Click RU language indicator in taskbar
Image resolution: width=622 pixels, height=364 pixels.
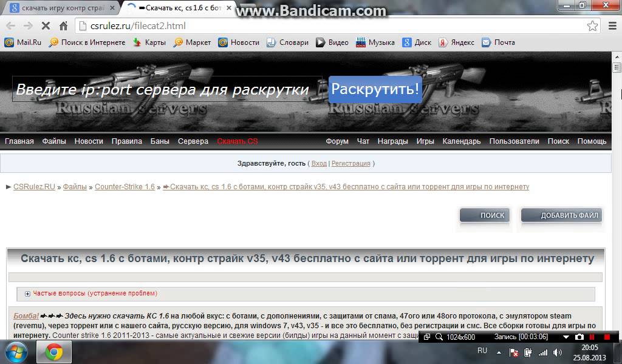(x=482, y=351)
